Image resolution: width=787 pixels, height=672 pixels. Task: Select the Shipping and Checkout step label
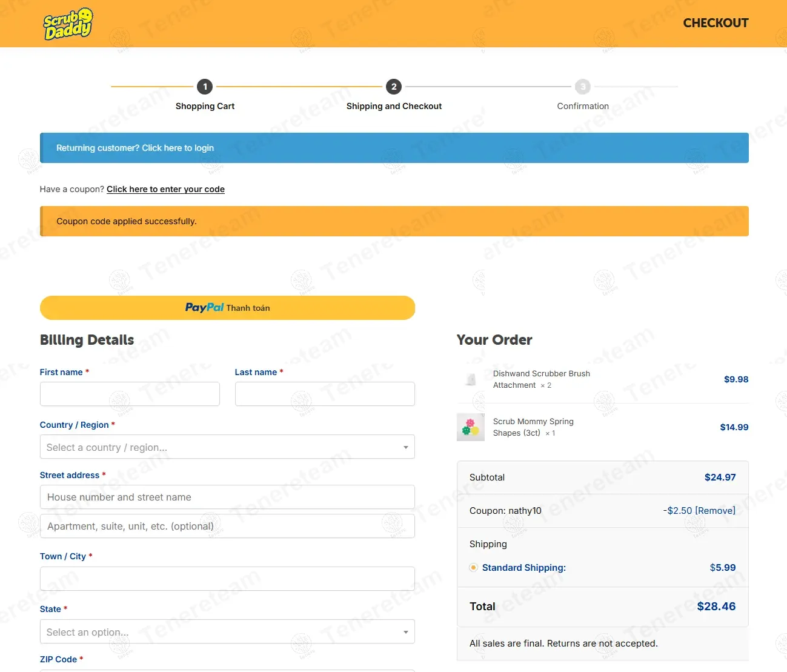394,106
